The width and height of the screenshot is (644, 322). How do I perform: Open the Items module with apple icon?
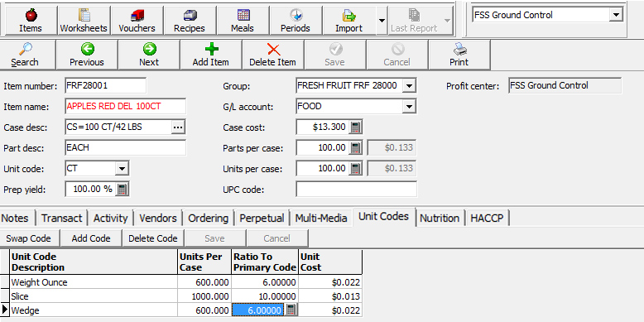31,21
